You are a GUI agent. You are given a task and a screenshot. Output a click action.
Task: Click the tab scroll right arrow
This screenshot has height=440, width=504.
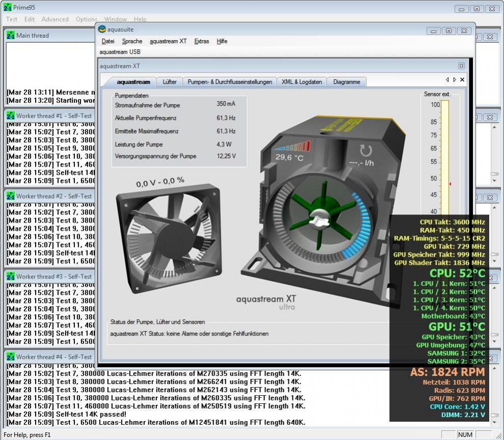point(455,79)
